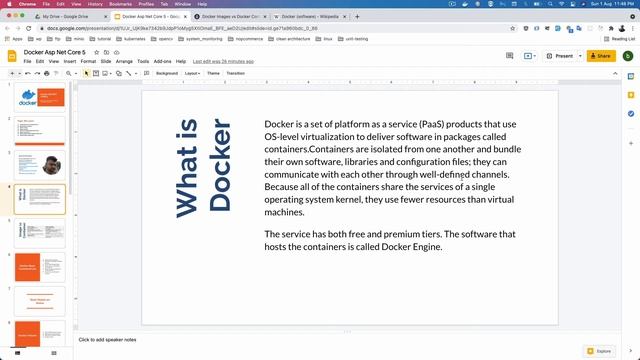Switch to filmstrip view
This screenshot has width=640, height=360.
pos(18,353)
